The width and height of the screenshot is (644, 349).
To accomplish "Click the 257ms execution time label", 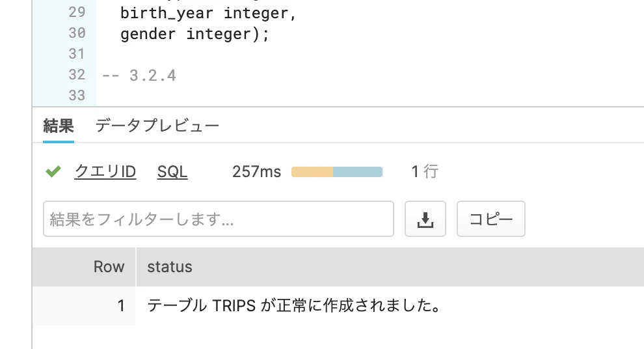I will pos(256,171).
